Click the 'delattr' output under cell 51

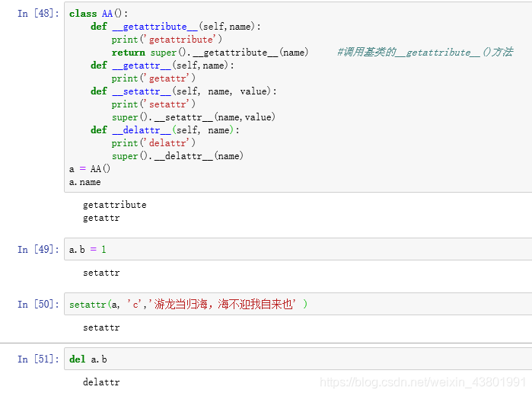pos(101,382)
